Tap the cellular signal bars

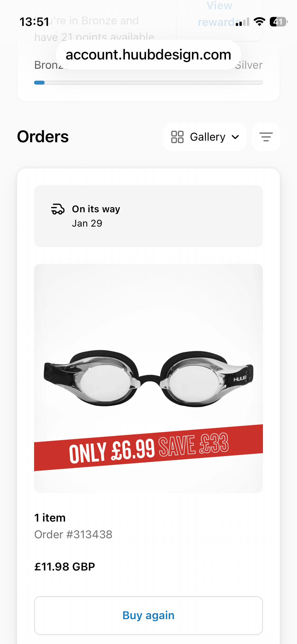tap(243, 22)
